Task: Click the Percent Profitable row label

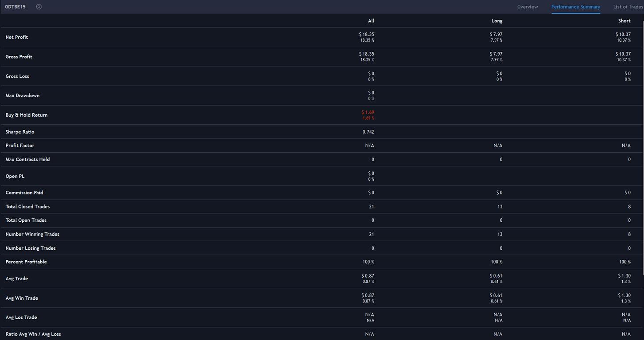Action: coord(26,262)
